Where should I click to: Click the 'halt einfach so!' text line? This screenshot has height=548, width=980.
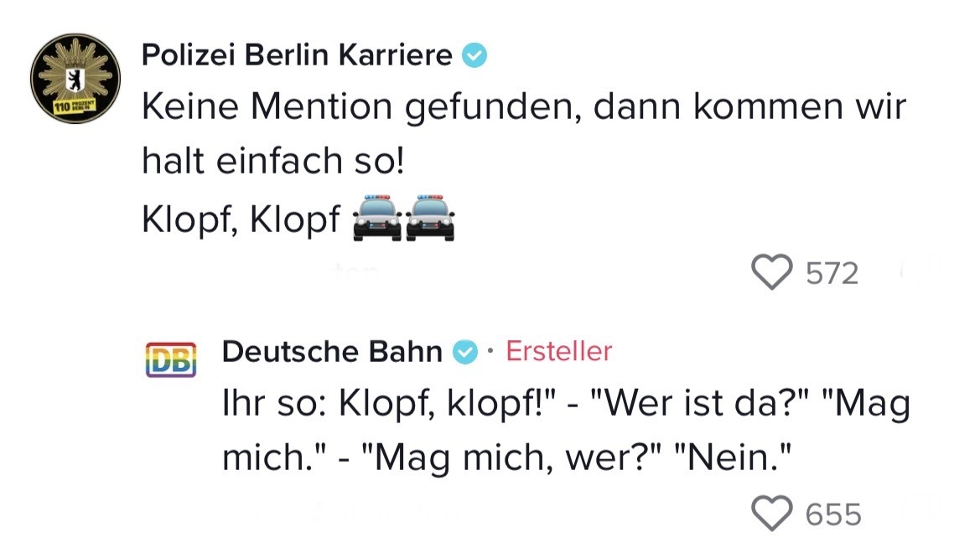[272, 160]
